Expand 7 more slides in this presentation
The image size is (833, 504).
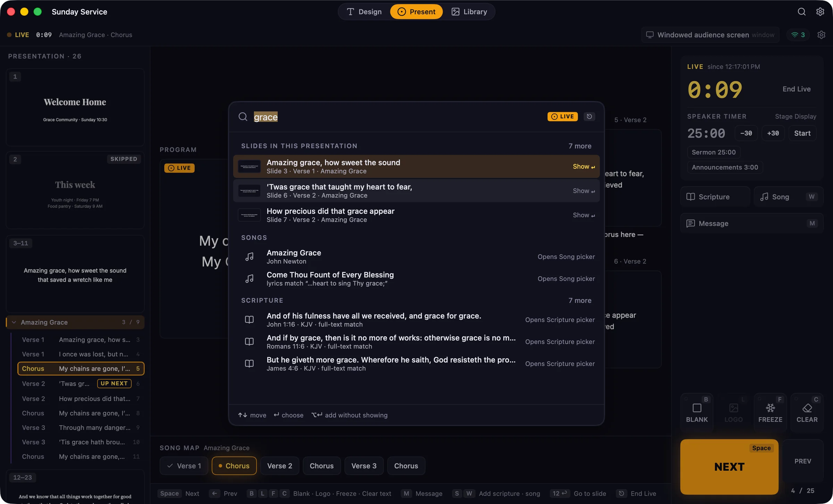point(580,146)
